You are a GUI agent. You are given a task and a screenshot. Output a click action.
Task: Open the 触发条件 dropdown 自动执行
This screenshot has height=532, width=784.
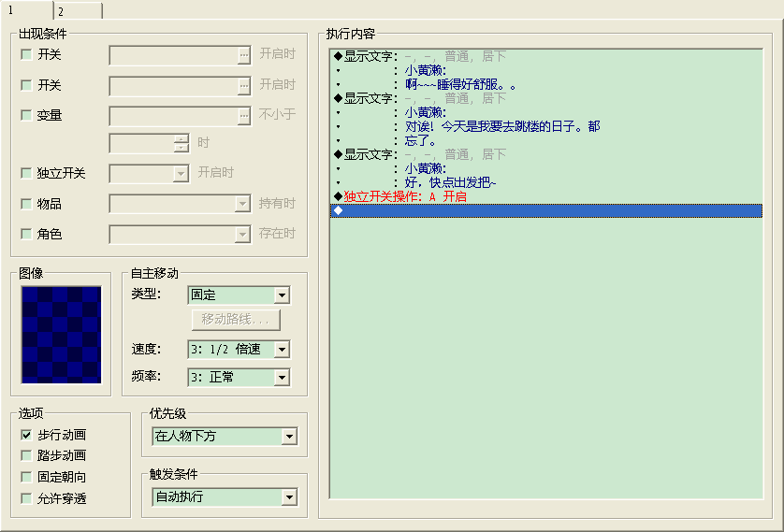point(289,497)
